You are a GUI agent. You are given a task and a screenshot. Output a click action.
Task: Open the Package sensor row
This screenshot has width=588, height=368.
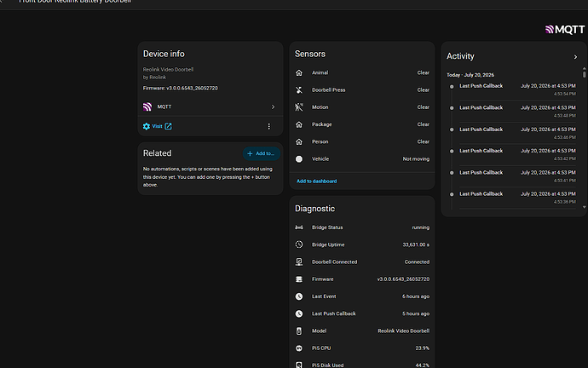pyautogui.click(x=362, y=124)
